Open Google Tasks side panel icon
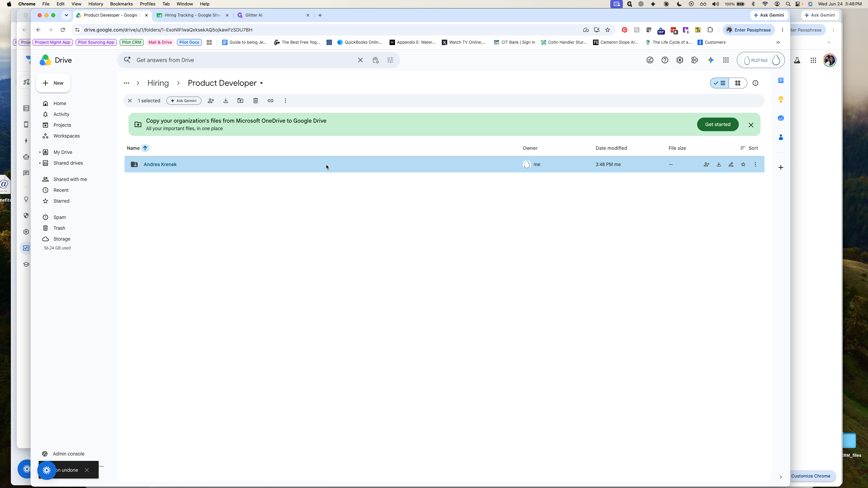The height and width of the screenshot is (488, 868). click(781, 118)
